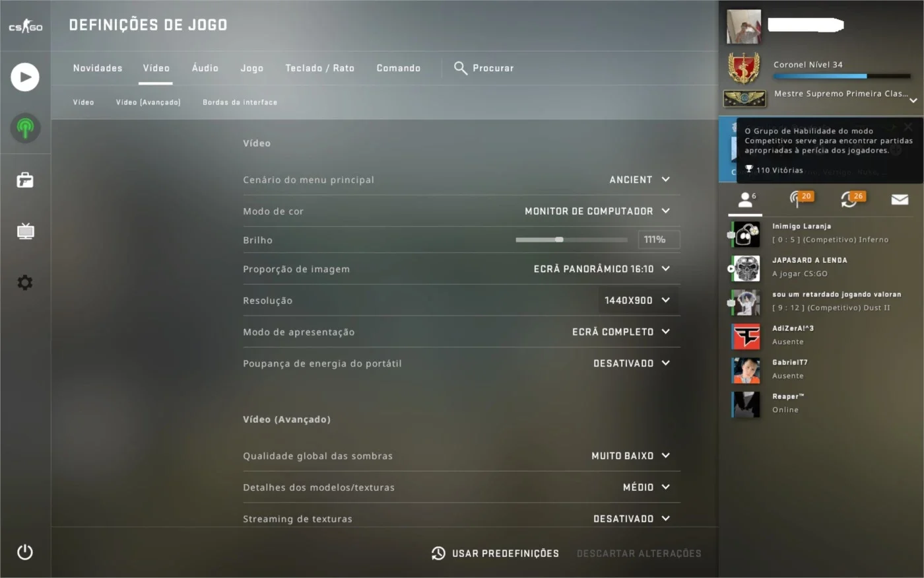Viewport: 924px width, 578px height.
Task: Open the settings gear sidebar icon
Action: pyautogui.click(x=25, y=283)
